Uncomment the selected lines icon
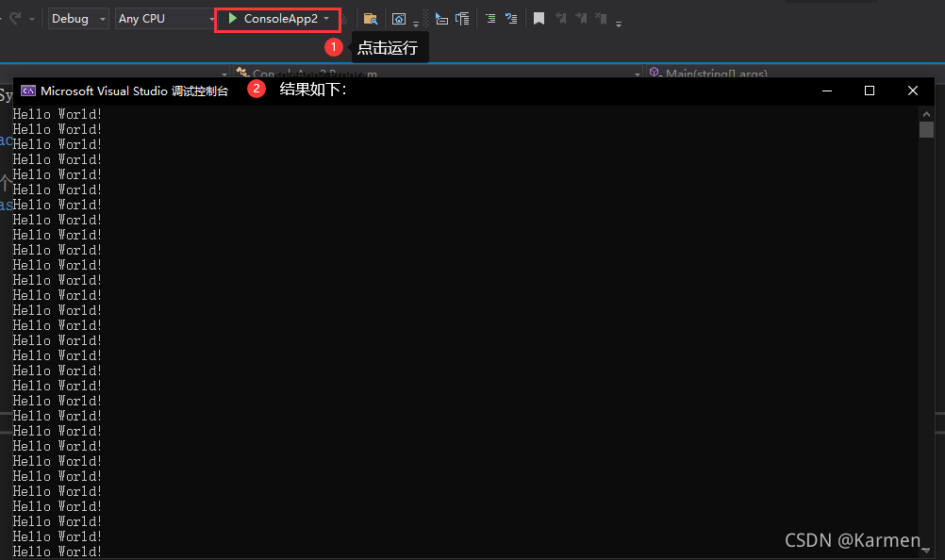This screenshot has height=560, width=945. pos(511,19)
